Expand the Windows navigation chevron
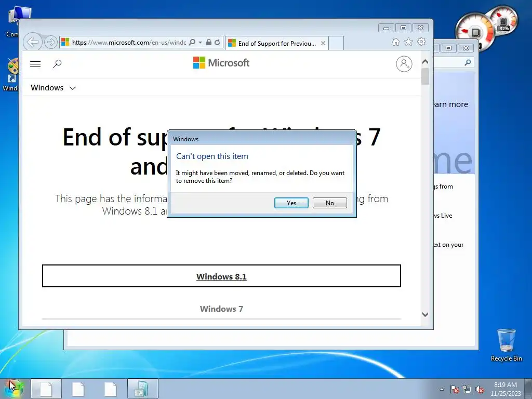532x399 pixels. point(72,88)
